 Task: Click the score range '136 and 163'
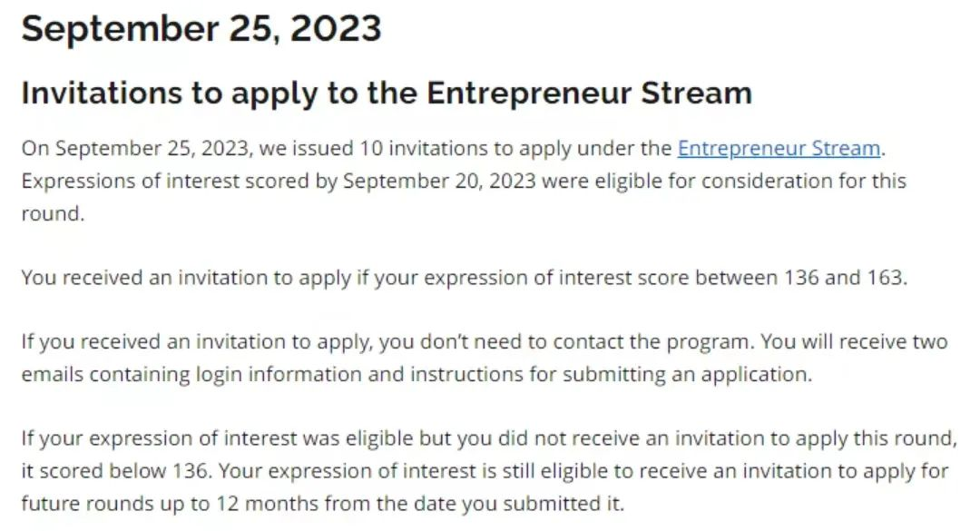tap(844, 277)
